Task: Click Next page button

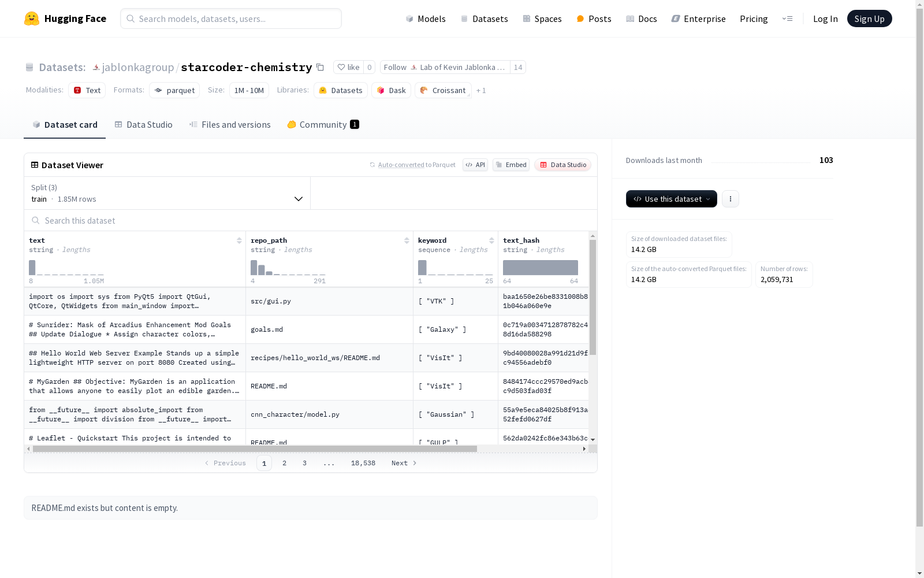Action: click(404, 463)
